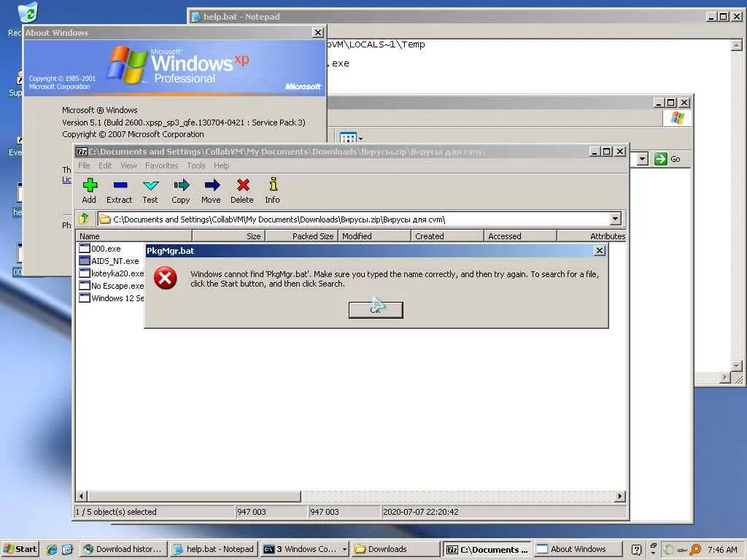Open the Recycle Bin desktop icon

click(x=28, y=12)
